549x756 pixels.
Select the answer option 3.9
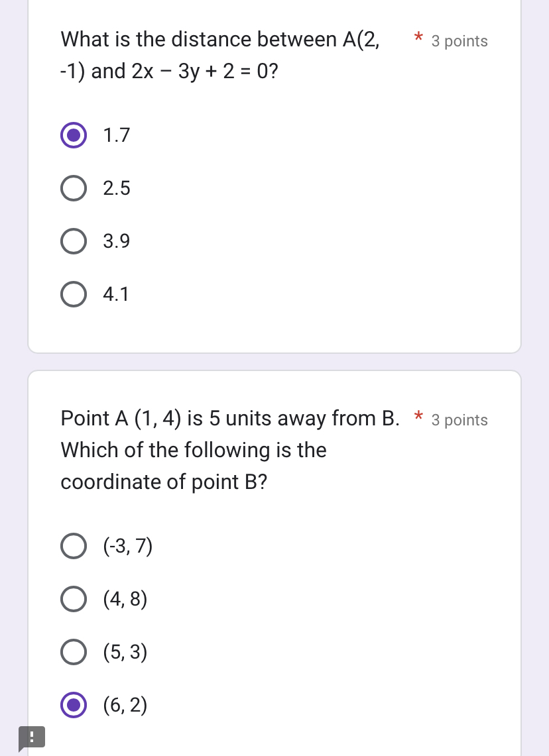[74, 241]
